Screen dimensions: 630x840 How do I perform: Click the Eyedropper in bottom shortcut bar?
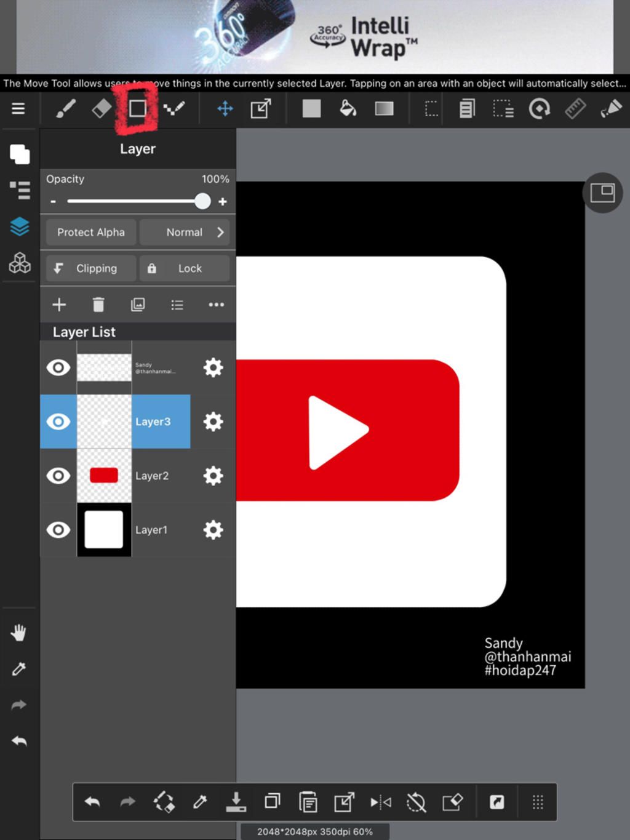[x=200, y=802]
